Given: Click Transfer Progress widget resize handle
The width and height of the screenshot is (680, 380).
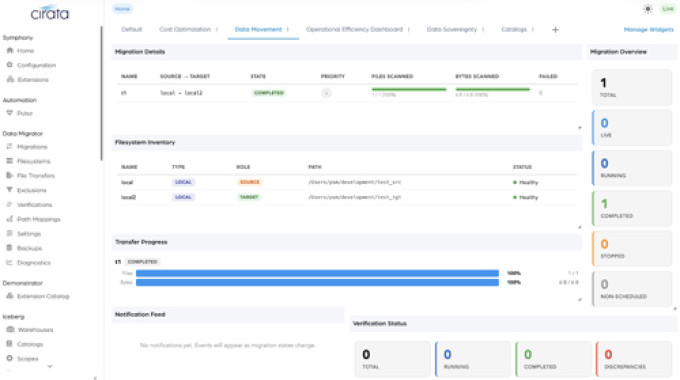Looking at the screenshot, I should tap(579, 300).
